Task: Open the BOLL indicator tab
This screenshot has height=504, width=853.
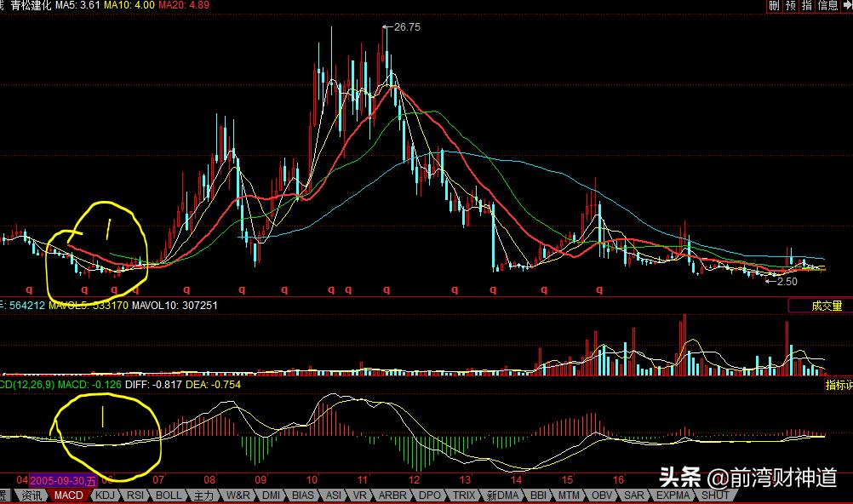Action: pyautogui.click(x=169, y=495)
